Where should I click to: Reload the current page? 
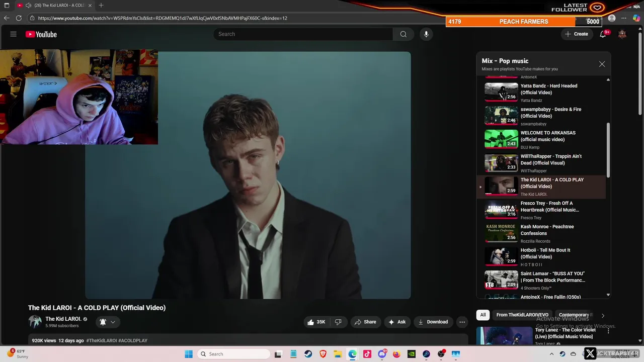click(x=19, y=18)
